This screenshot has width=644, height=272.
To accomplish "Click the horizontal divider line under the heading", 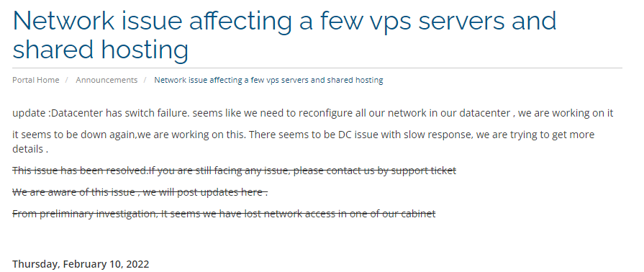I will click(317, 68).
